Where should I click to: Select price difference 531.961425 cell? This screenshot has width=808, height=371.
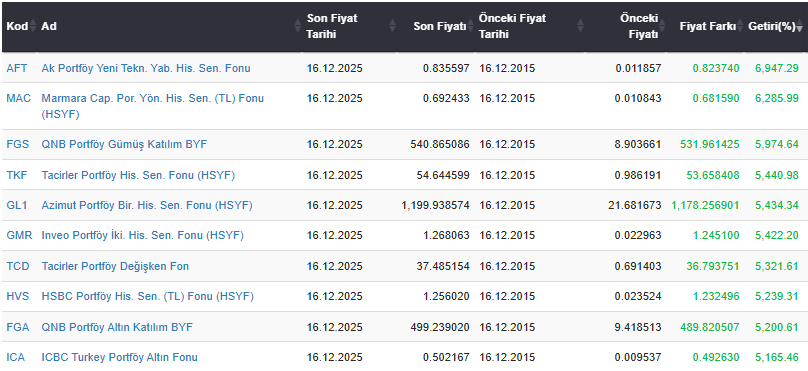pos(710,144)
